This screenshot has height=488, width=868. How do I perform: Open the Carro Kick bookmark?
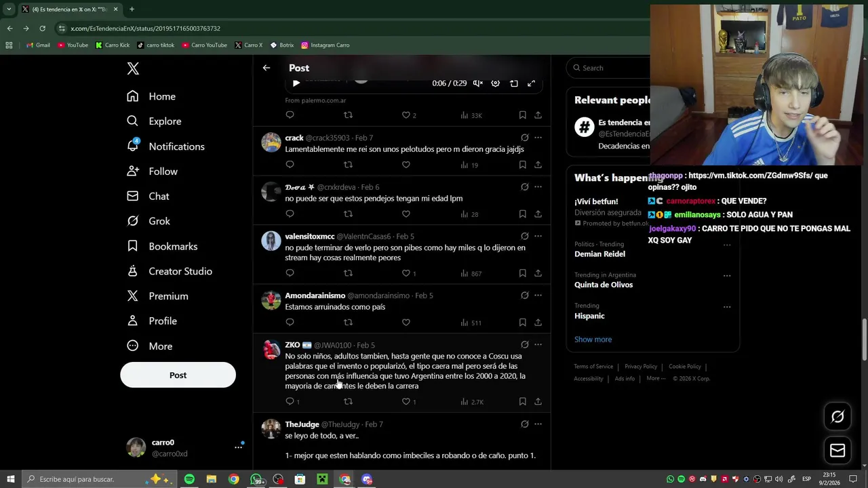[x=113, y=45]
